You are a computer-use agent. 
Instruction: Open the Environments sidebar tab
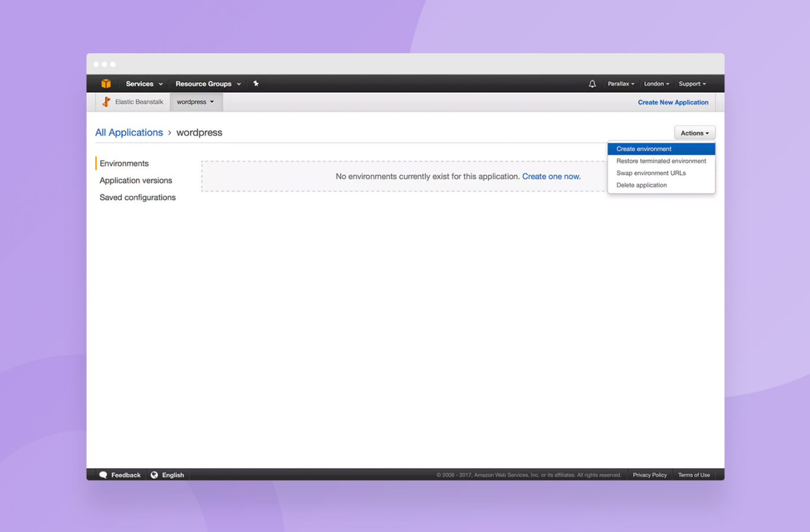124,163
